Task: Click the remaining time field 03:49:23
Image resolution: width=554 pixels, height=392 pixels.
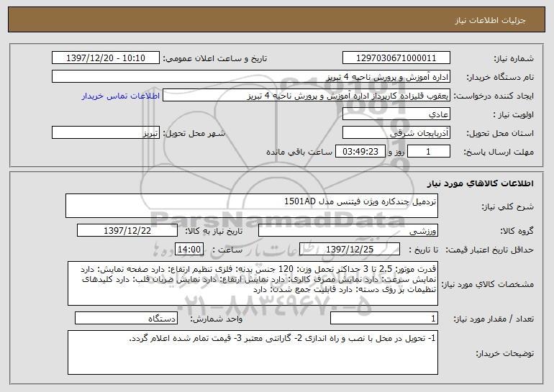Action: (x=360, y=152)
